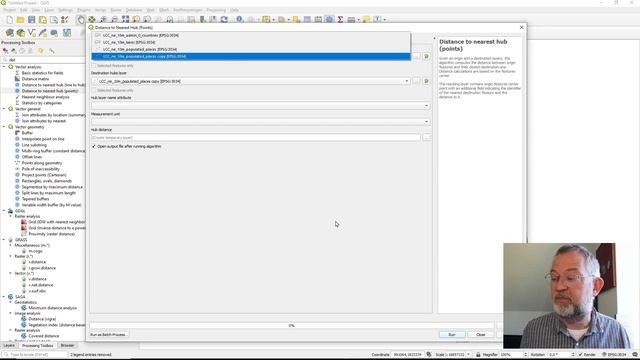The width and height of the screenshot is (640, 360).
Task: Click the Render checkbox in status bar
Action: pos(580,355)
